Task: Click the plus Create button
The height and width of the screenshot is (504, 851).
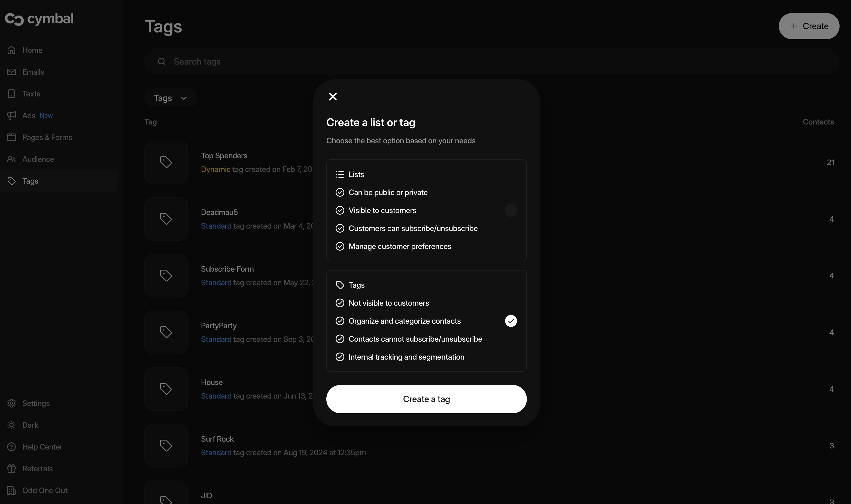Action: [808, 26]
